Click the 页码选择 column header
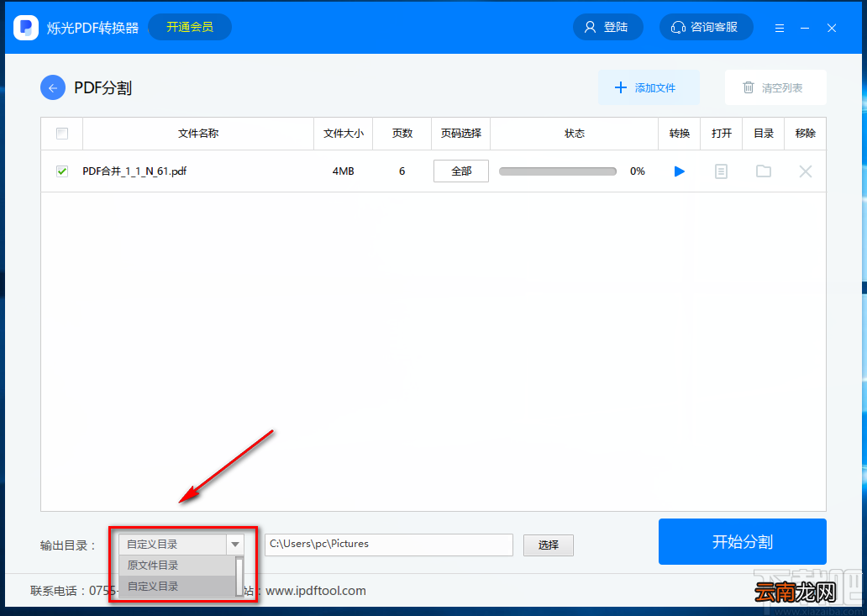Screen dimensions: 867x616 pyautogui.click(x=460, y=134)
